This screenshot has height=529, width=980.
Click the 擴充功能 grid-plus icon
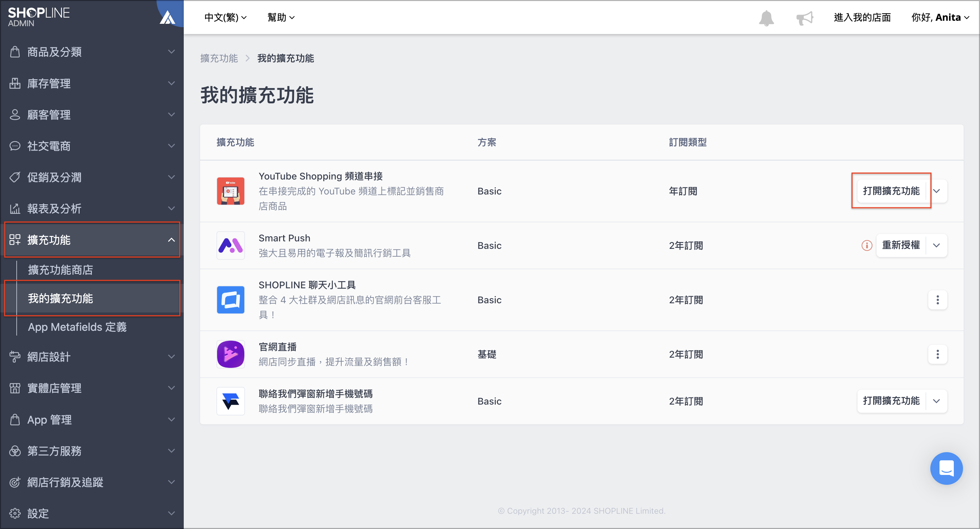click(15, 240)
